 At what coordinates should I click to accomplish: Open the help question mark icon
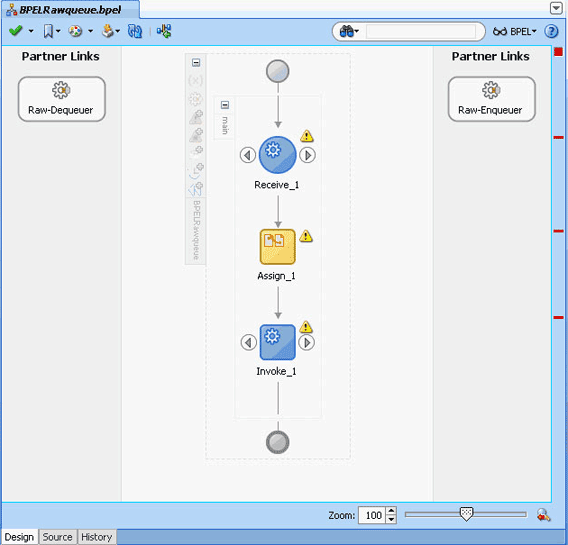point(551,32)
